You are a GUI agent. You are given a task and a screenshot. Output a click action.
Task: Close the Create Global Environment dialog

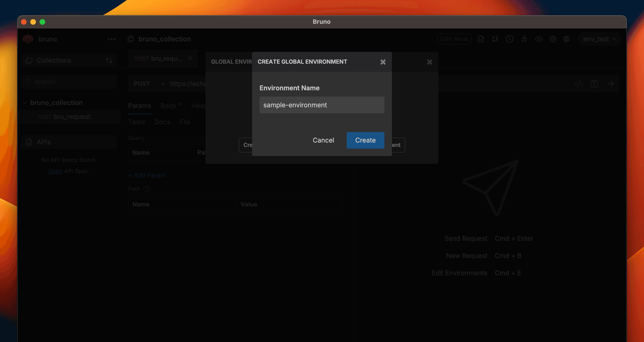pos(383,62)
